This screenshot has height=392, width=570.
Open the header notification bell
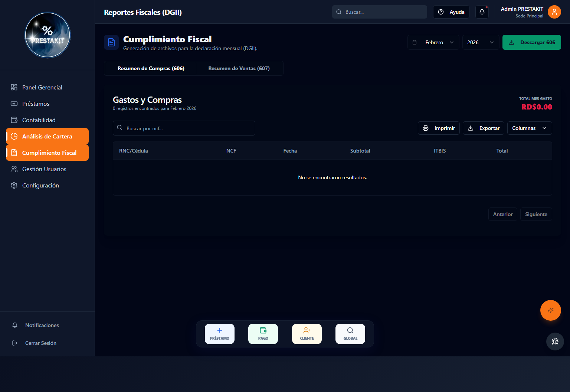pyautogui.click(x=482, y=12)
